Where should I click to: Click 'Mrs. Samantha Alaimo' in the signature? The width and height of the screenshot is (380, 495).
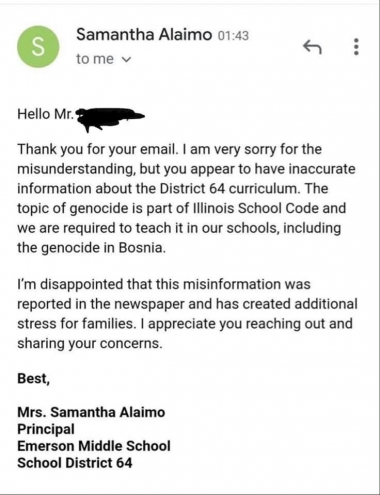pos(91,412)
